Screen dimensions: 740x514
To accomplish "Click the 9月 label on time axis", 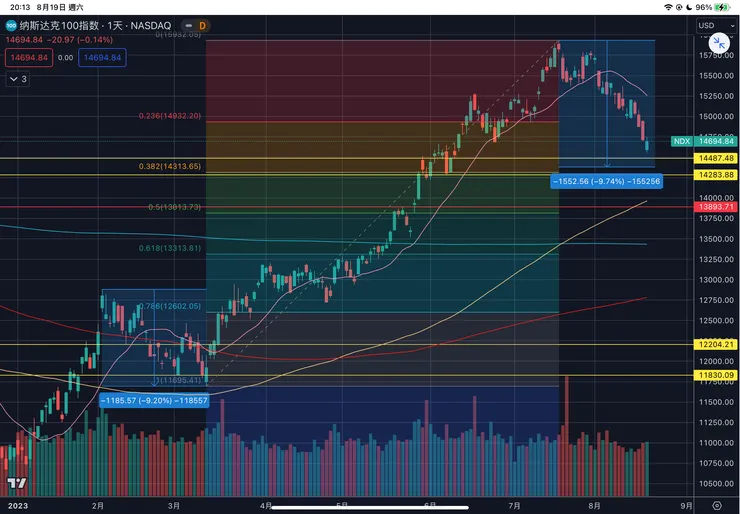I will pos(687,506).
